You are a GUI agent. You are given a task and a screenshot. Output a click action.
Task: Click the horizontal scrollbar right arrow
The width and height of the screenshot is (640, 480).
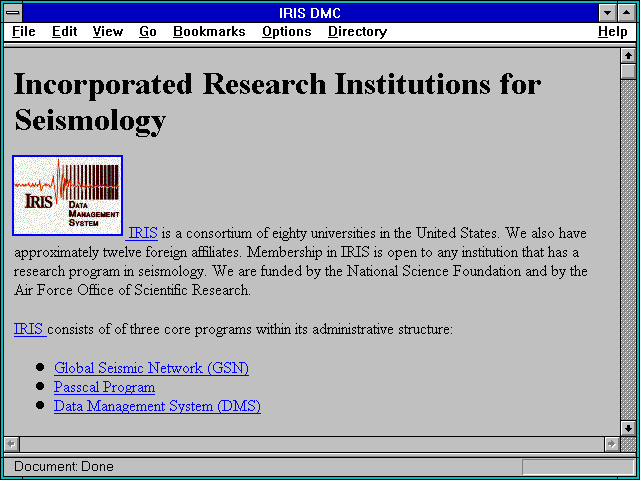[x=611, y=444]
